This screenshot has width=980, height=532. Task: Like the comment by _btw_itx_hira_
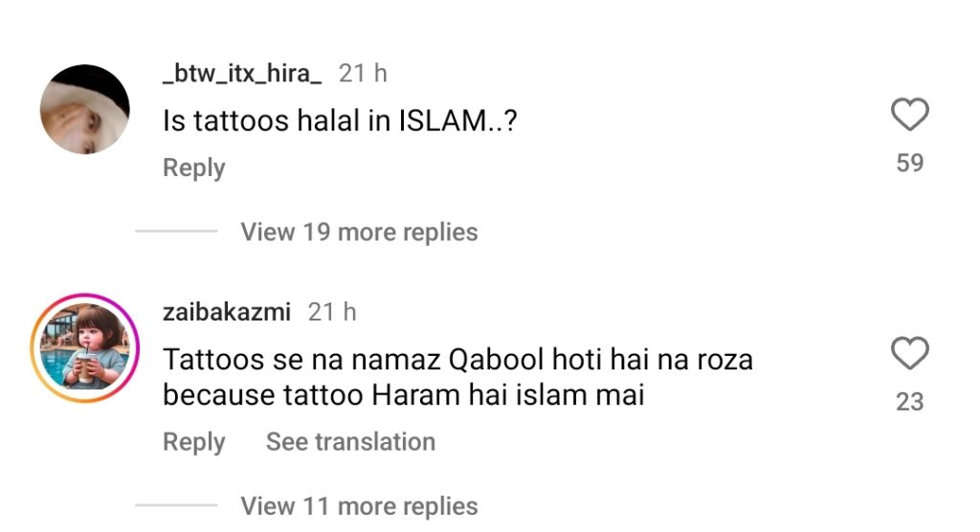909,115
